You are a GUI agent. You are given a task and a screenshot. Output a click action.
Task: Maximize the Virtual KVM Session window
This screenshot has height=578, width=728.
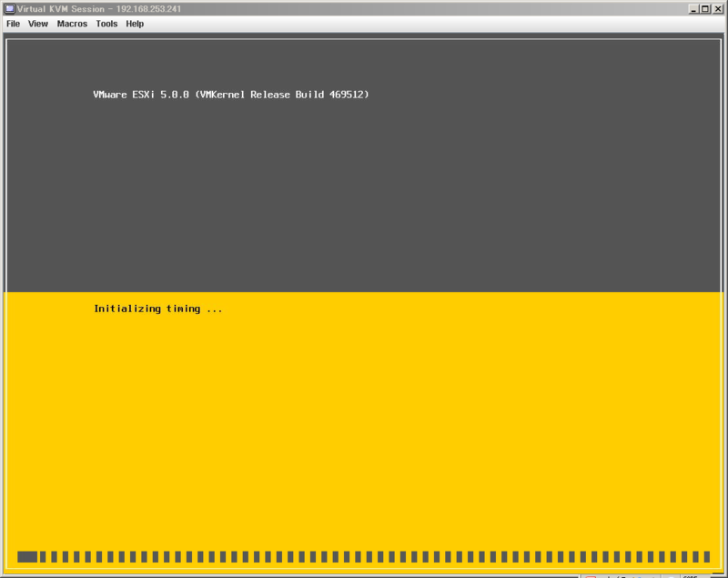click(x=705, y=9)
